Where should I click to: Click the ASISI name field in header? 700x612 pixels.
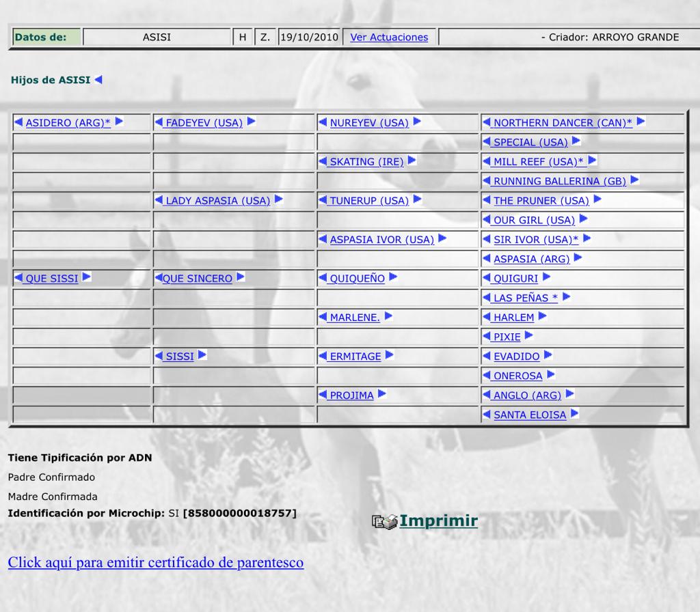coord(157,38)
